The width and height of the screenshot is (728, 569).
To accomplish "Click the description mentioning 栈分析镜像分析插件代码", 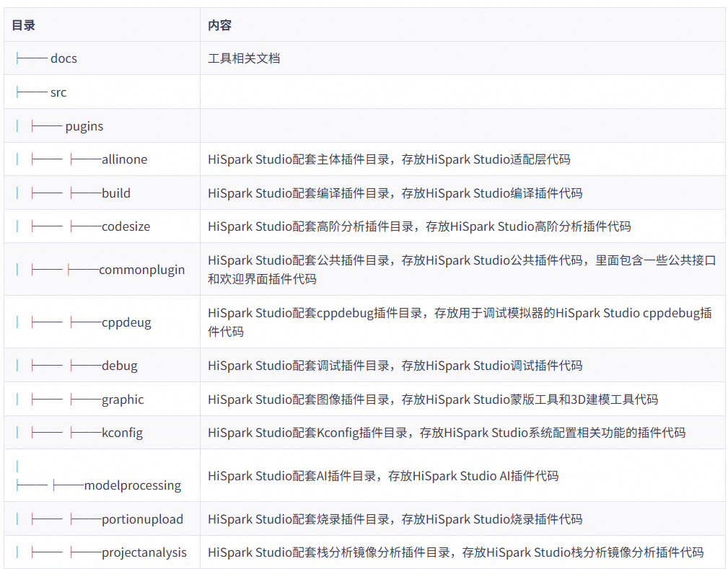I will [455, 552].
